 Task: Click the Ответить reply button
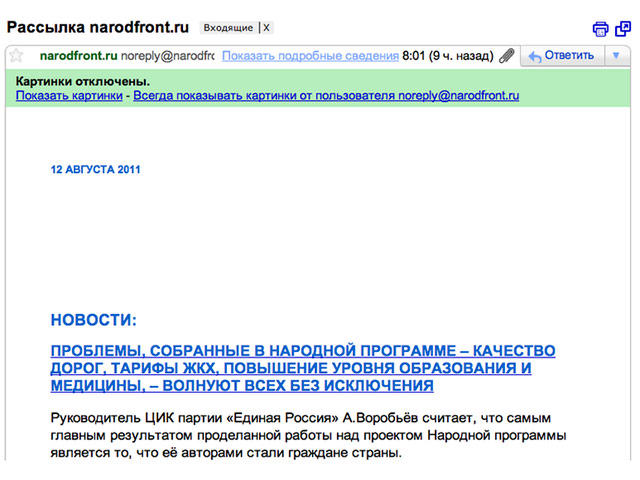tap(561, 56)
